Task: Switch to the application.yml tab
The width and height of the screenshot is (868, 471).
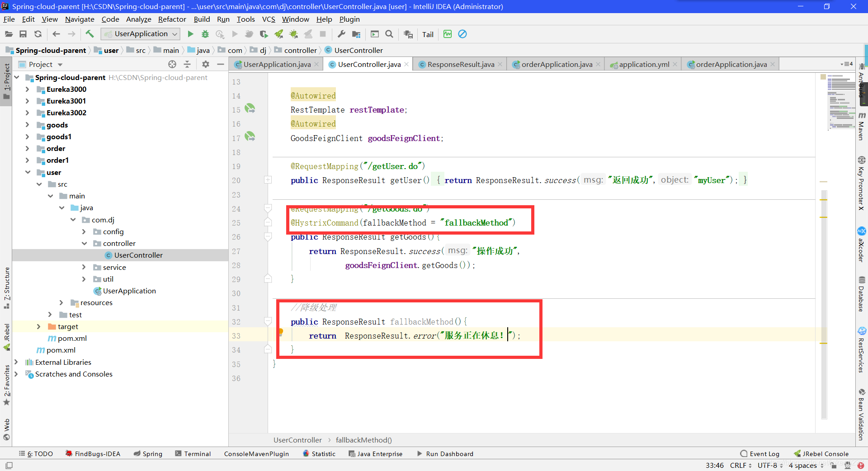Action: (644, 64)
